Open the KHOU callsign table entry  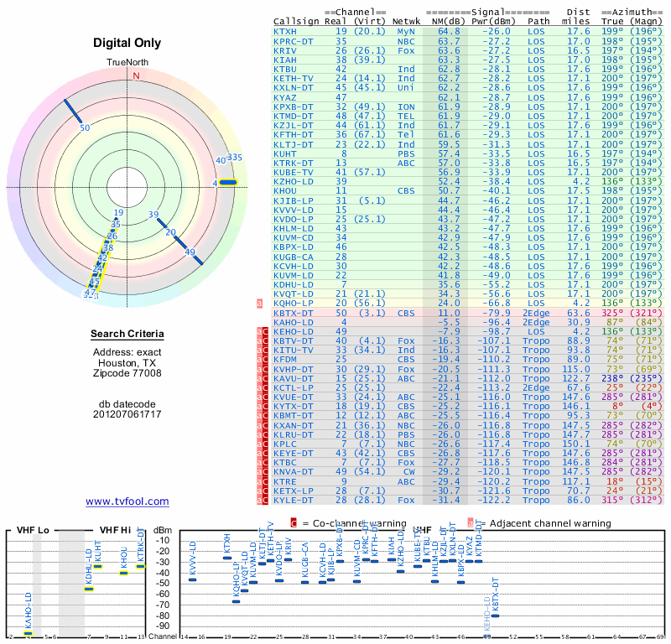(285, 191)
